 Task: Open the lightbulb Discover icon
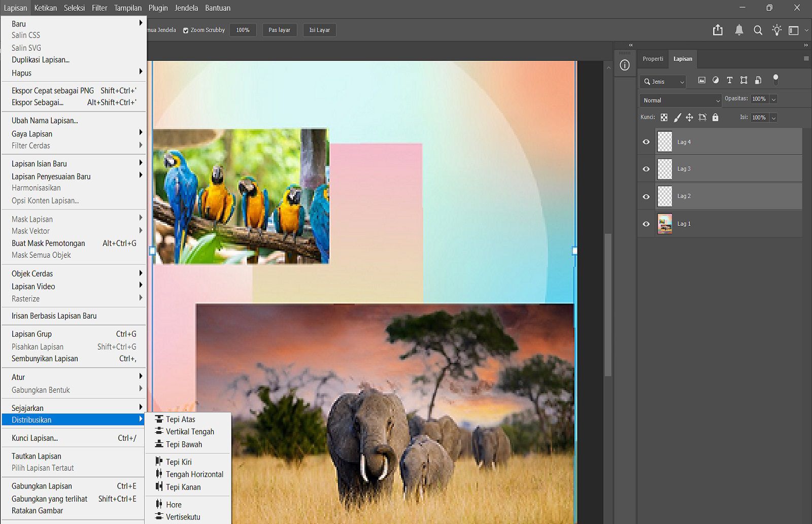tap(776, 30)
